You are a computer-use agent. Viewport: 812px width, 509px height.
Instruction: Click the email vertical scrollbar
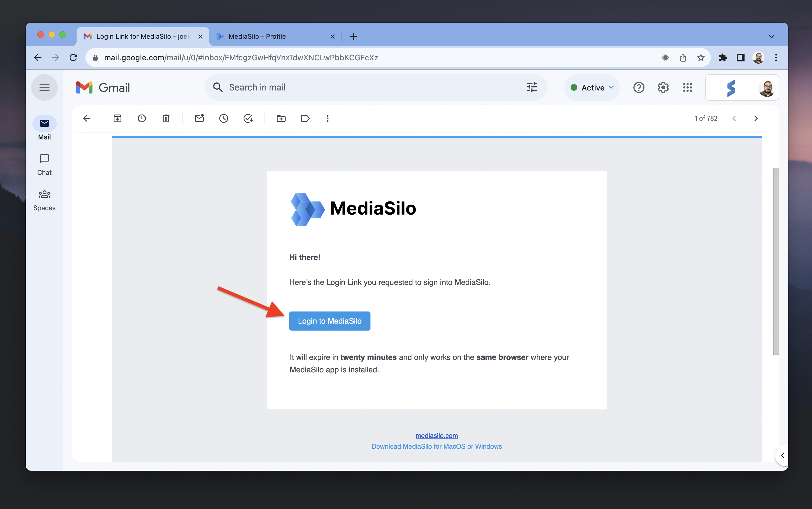coord(776,261)
